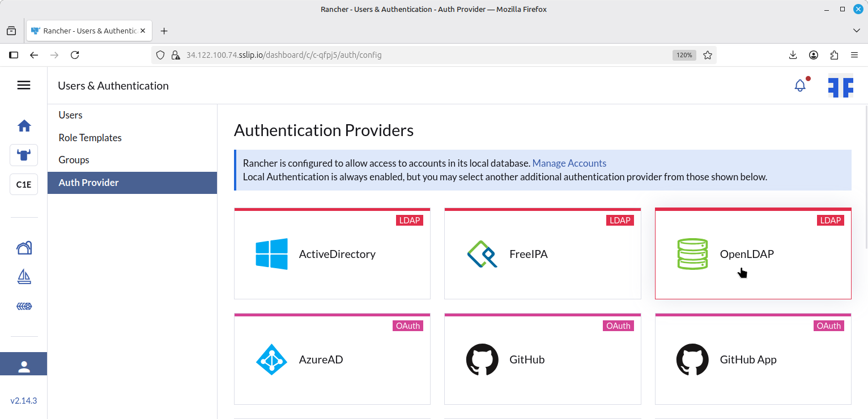Switch to the Rancher browser tab
Screen dimensions: 868x419
(89, 31)
